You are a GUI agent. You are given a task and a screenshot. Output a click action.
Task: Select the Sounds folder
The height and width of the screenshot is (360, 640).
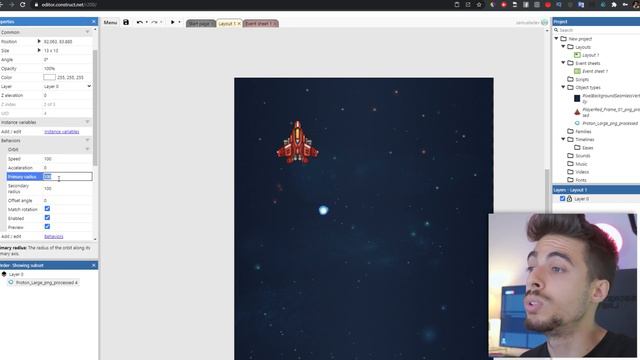tap(582, 156)
